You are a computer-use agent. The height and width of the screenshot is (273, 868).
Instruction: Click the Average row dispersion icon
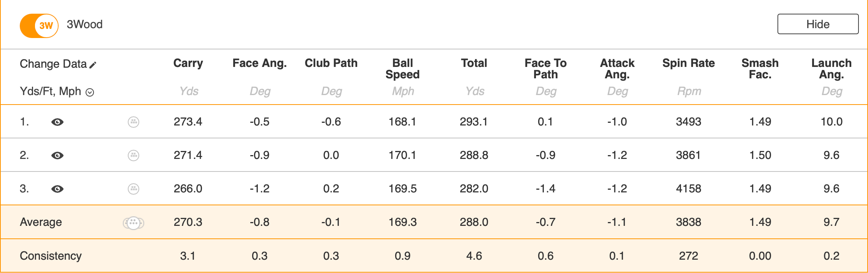pyautogui.click(x=134, y=223)
